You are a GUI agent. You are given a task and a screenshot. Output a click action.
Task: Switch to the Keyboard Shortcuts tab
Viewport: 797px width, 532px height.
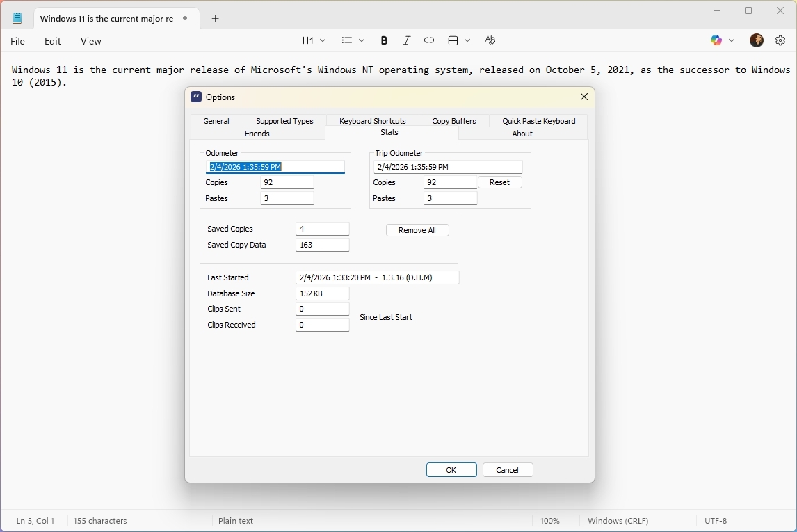pos(372,121)
